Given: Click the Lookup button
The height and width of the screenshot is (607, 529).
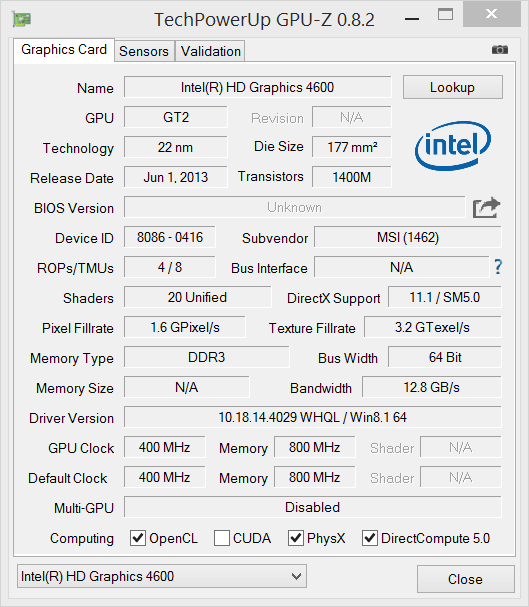Looking at the screenshot, I should click(x=453, y=87).
